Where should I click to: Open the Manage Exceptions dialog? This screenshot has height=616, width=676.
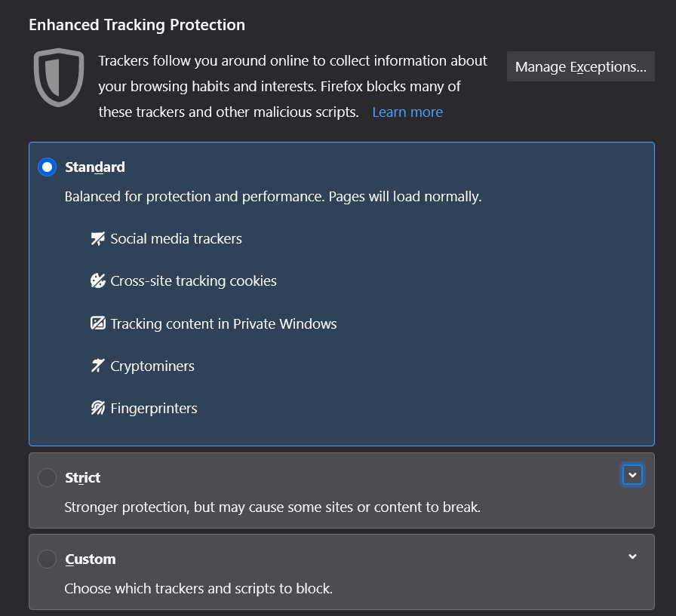(x=580, y=67)
